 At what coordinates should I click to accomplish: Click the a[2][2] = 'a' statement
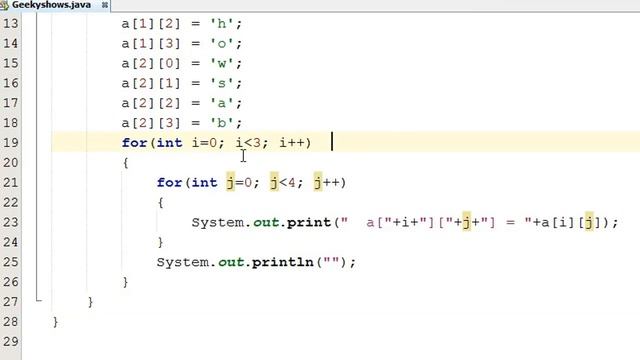[x=182, y=103]
